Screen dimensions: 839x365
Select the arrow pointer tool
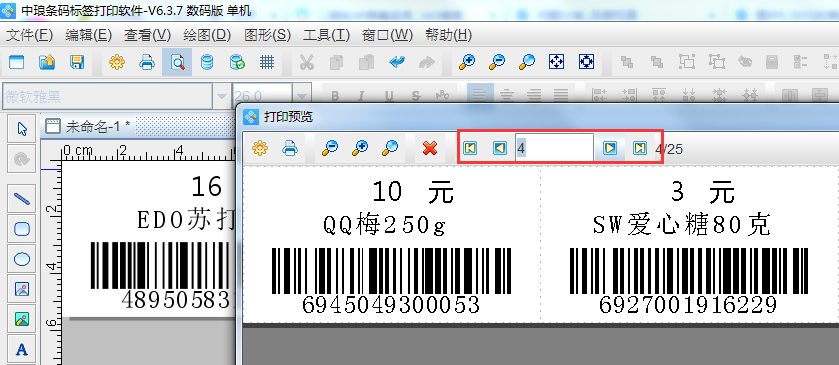tap(22, 129)
